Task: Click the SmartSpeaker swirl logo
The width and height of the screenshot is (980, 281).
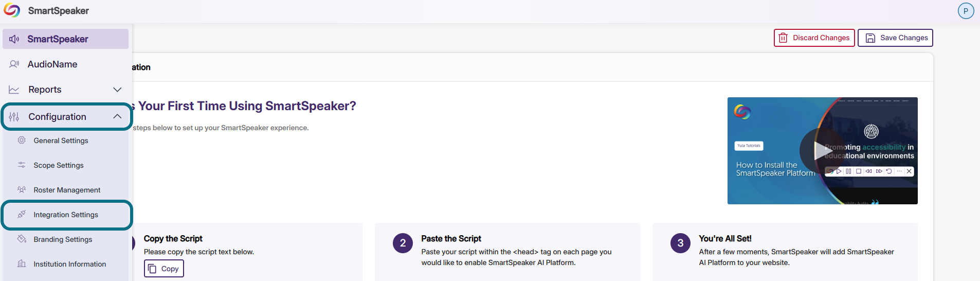Action: pos(12,10)
